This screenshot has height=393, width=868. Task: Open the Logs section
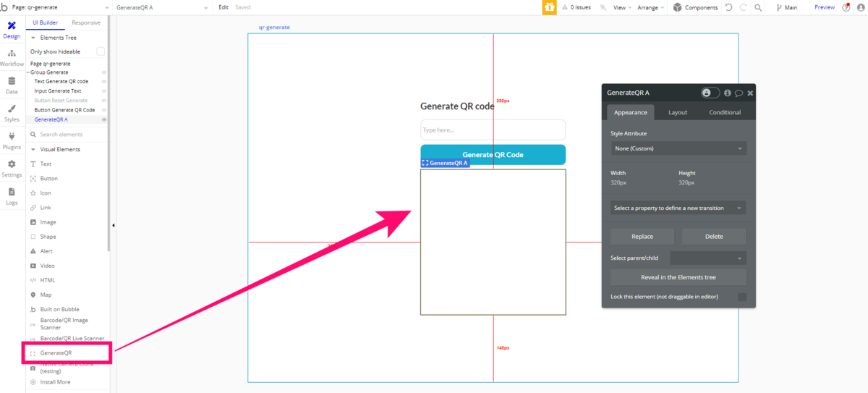12,196
